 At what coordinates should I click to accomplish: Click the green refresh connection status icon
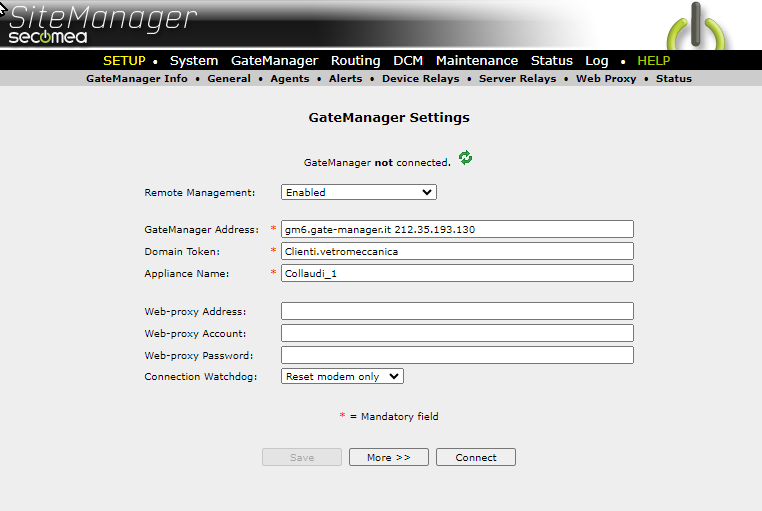465,157
